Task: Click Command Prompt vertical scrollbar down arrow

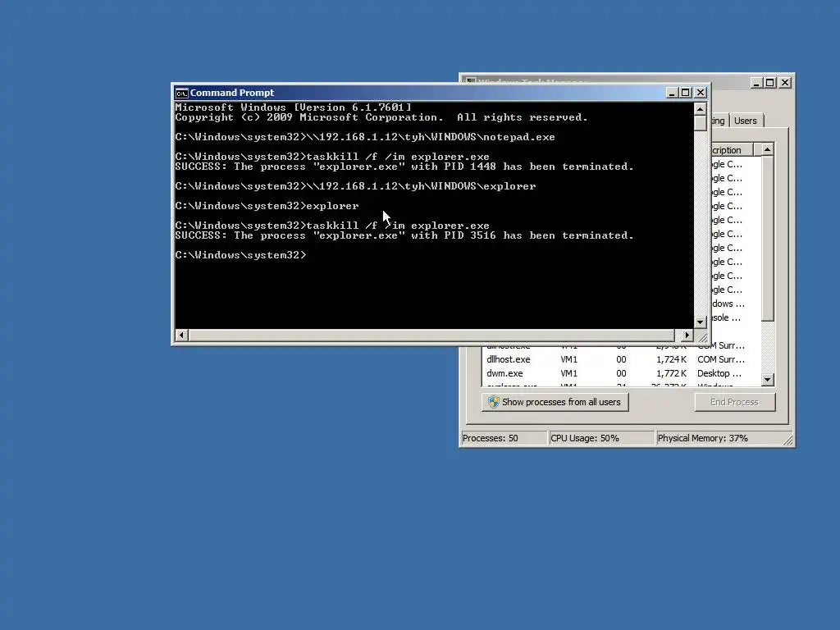Action: pyautogui.click(x=701, y=322)
